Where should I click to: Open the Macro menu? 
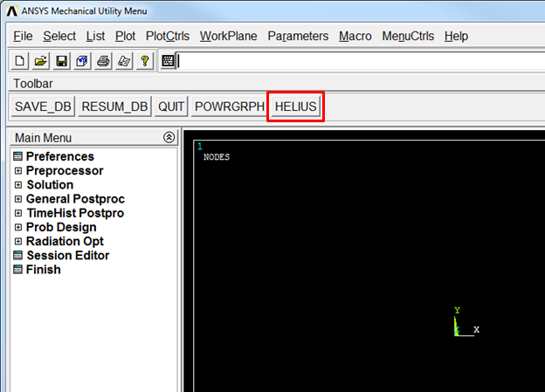355,36
